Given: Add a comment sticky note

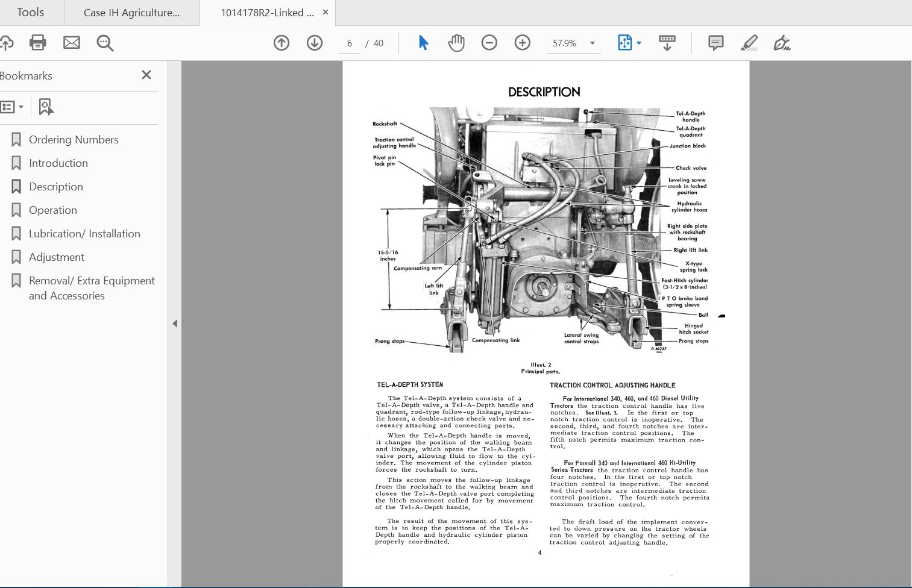Looking at the screenshot, I should (x=715, y=43).
